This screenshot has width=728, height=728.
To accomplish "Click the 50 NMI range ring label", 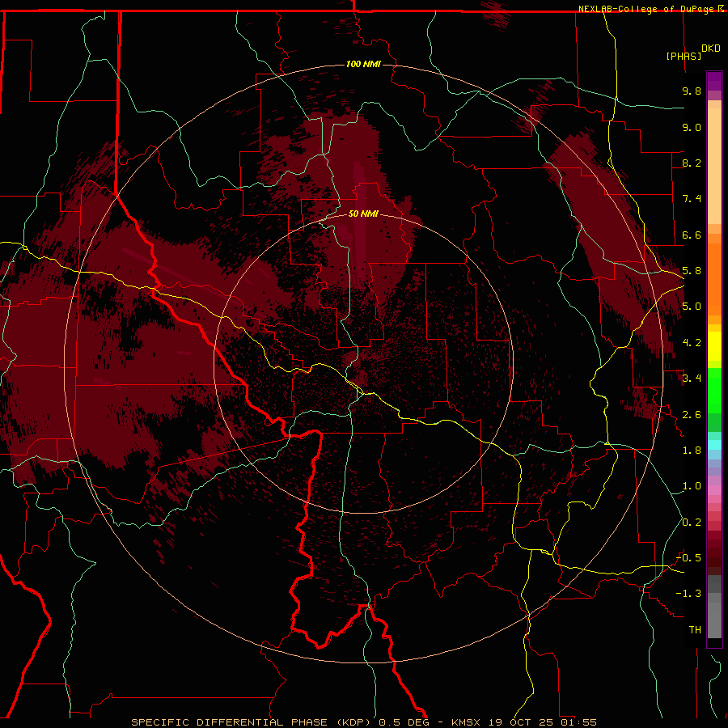I will [x=363, y=214].
